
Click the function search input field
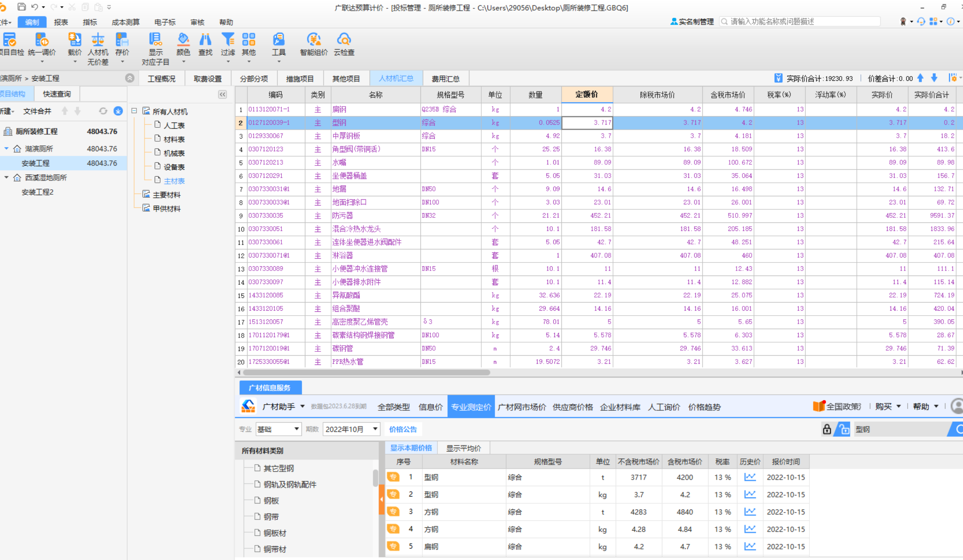pos(800,22)
